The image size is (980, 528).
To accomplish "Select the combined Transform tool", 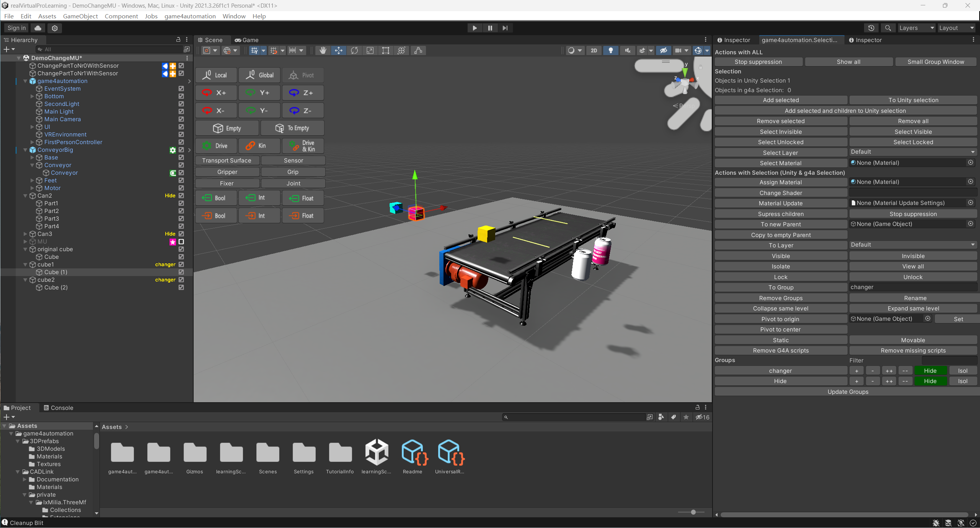I will (x=401, y=50).
